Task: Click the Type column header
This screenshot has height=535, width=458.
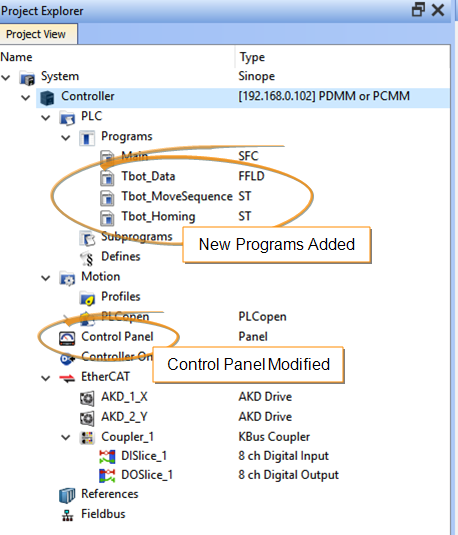Action: click(252, 57)
